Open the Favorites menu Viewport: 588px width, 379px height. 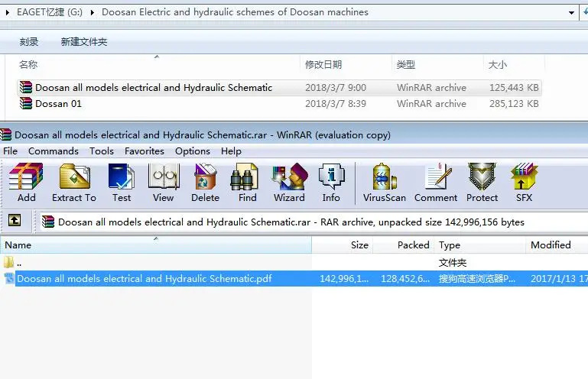[145, 151]
